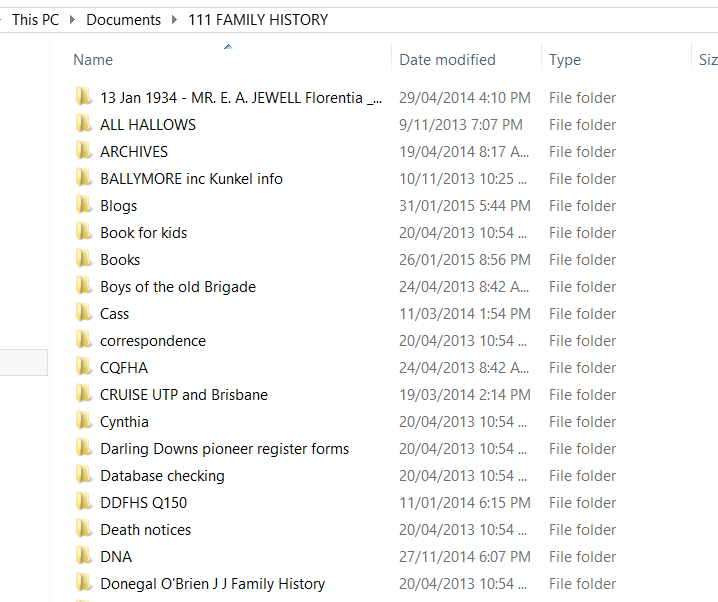
Task: Sort by the Name column header
Action: pyautogui.click(x=94, y=60)
